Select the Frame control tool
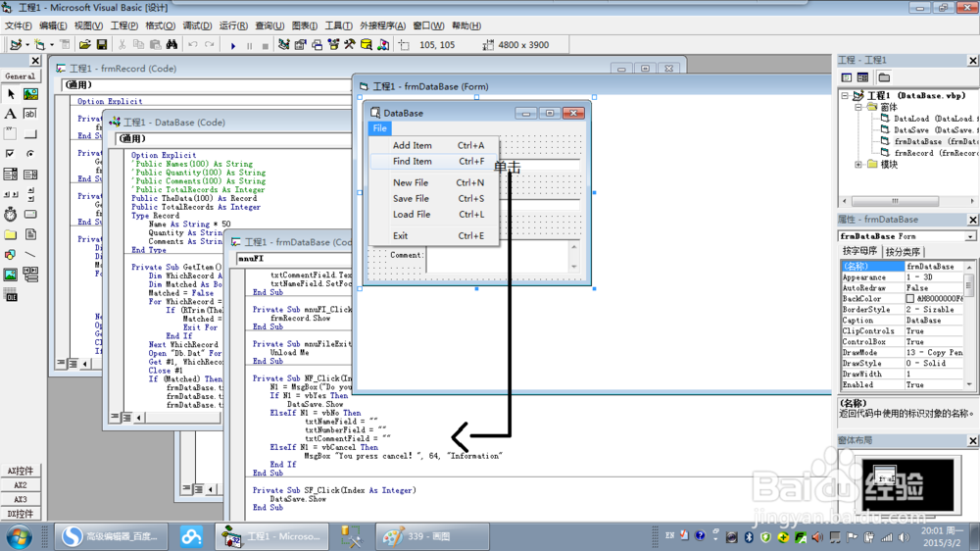The image size is (980, 551). point(11,134)
